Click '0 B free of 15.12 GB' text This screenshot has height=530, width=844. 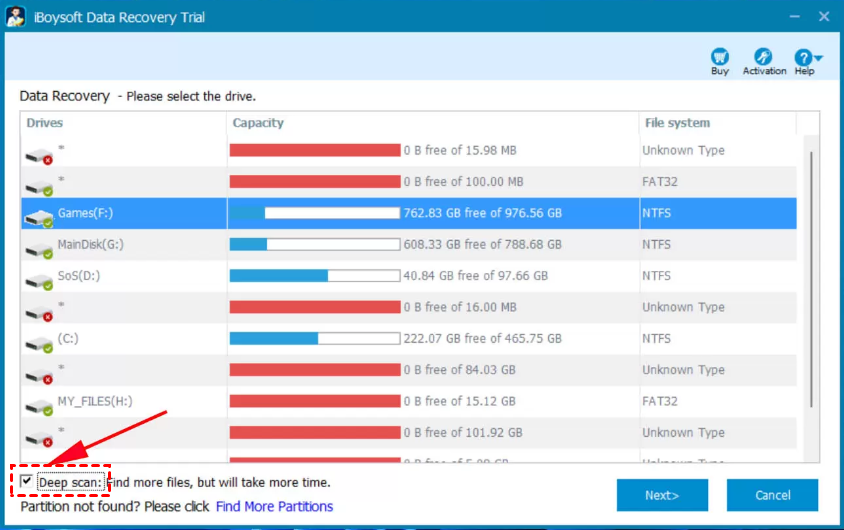460,401
